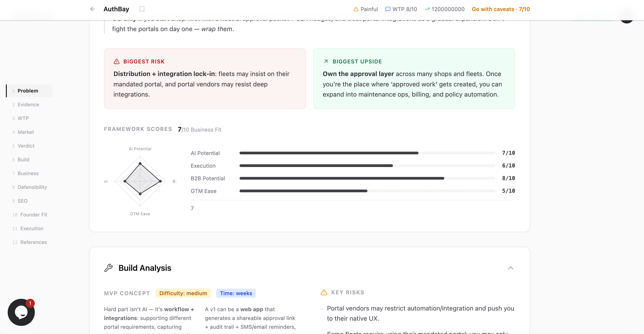Image resolution: width=644 pixels, height=334 pixels.
Task: Navigate to the WTP section
Action: (30, 118)
